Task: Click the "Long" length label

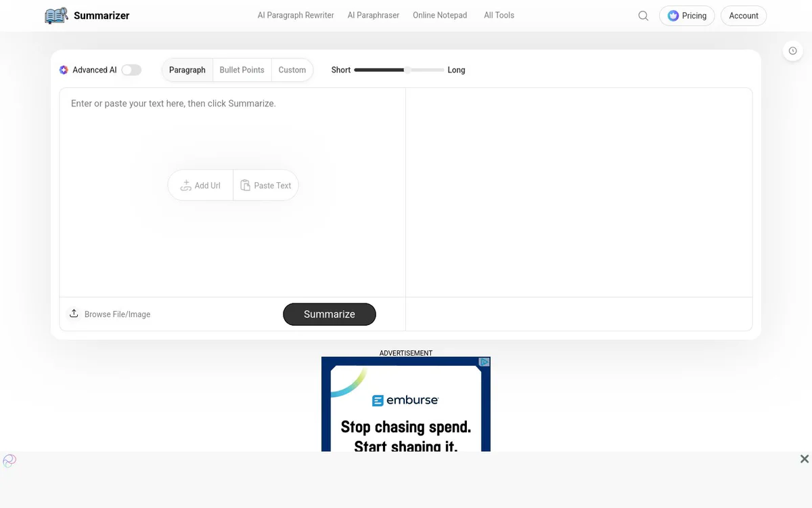Action: [x=456, y=70]
